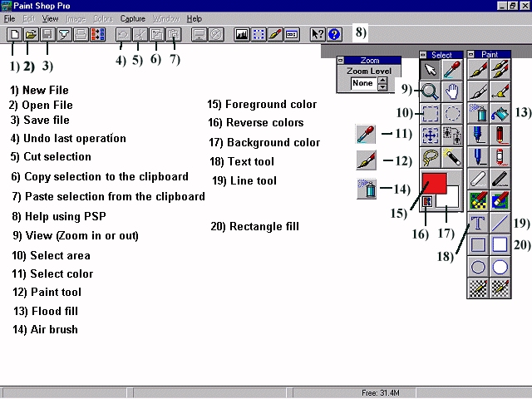
Task: Select the hand pan tool
Action: click(x=452, y=91)
